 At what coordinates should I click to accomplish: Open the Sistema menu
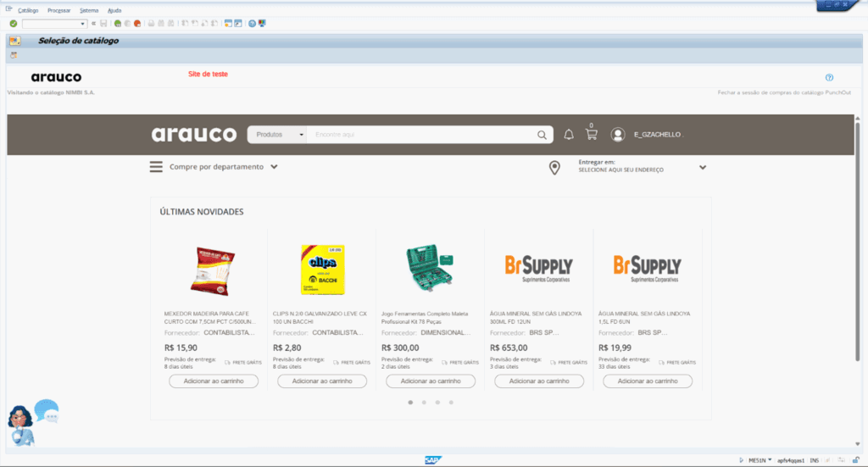tap(88, 10)
